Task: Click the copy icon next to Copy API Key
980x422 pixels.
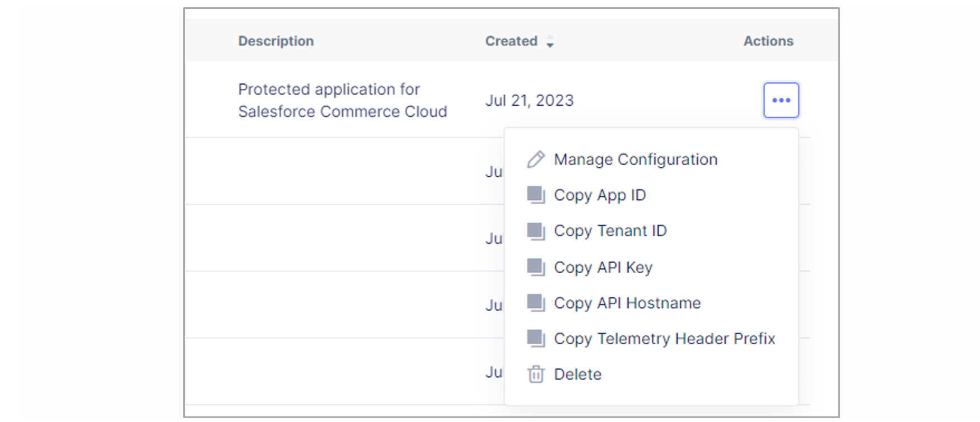Action: (535, 267)
